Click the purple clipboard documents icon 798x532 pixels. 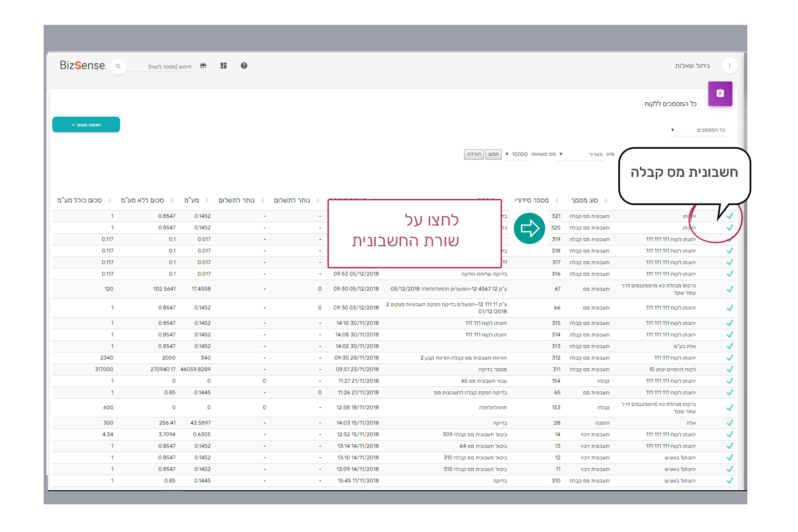720,93
